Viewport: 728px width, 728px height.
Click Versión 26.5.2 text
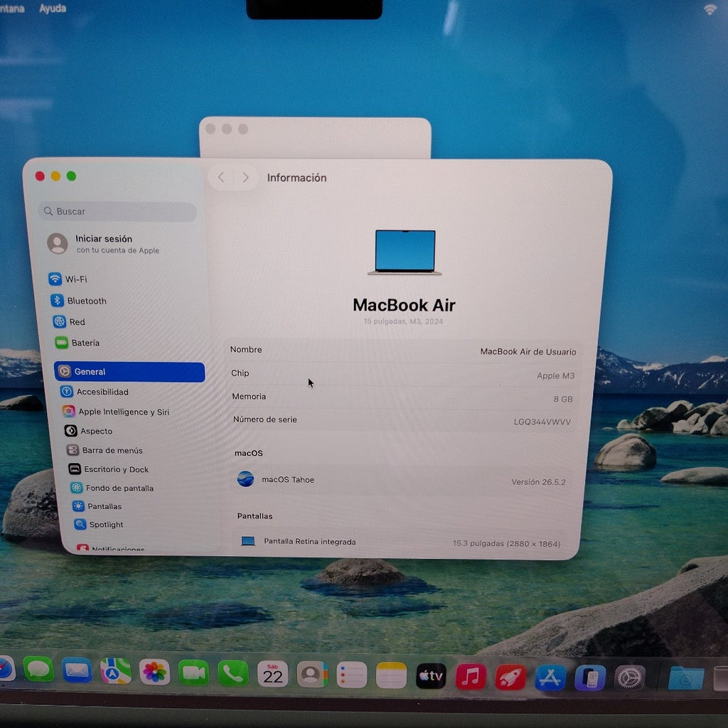coord(538,482)
